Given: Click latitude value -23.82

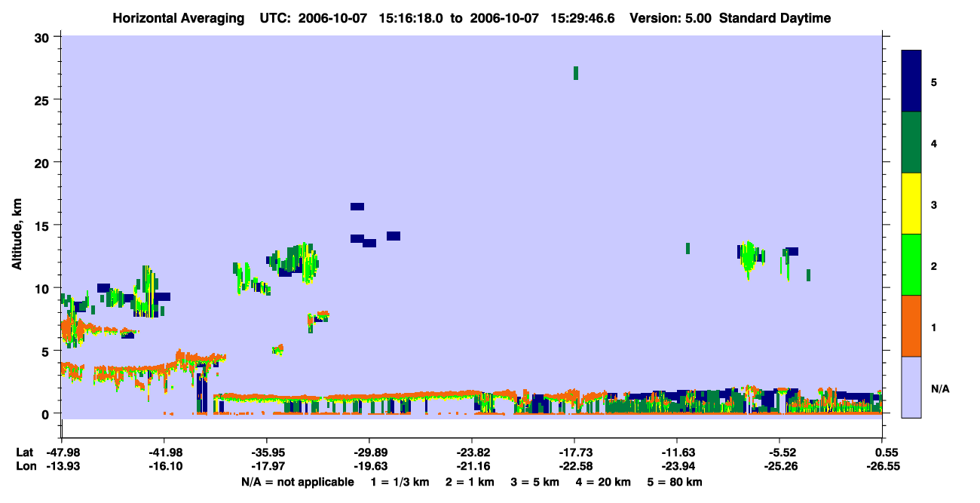Looking at the screenshot, I should point(471,452).
